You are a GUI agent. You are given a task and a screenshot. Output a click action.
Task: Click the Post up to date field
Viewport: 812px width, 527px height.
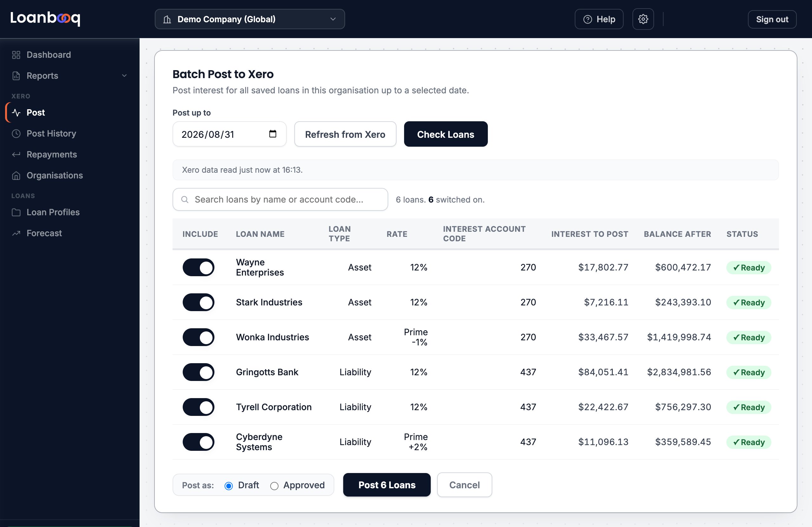pos(229,134)
